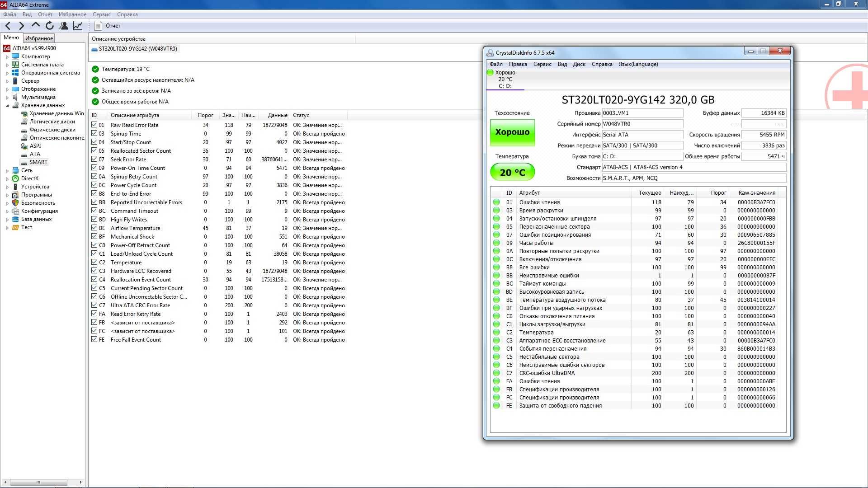
Task: Click the Forward navigation arrow in AIDA64
Action: pos(21,26)
